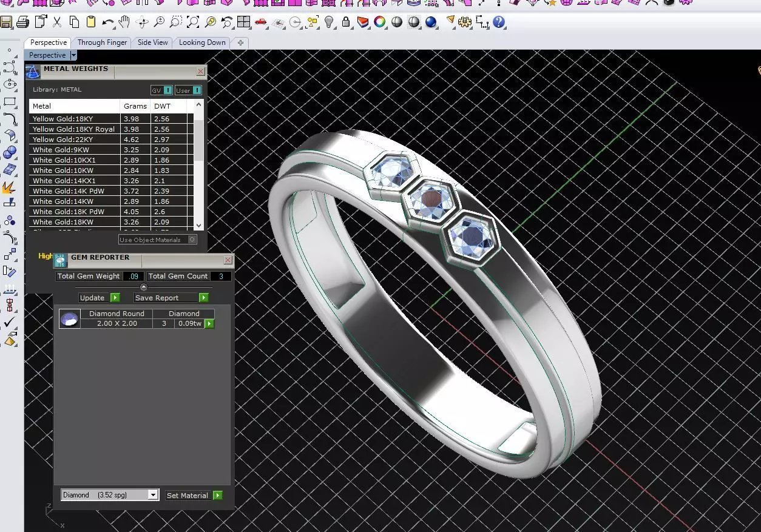Select the White Gold:14K PdW row
Screen dimensions: 761x532
[x=112, y=191]
